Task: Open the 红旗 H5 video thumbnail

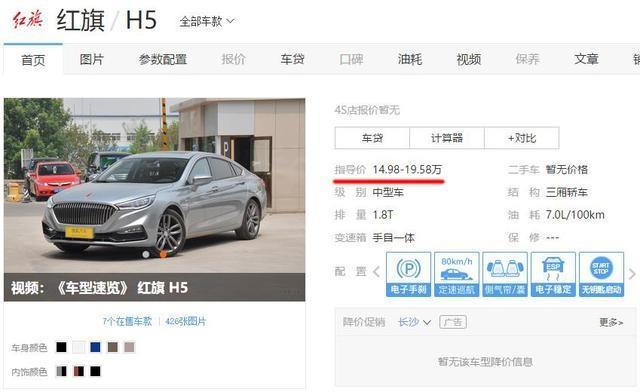Action: tap(154, 199)
